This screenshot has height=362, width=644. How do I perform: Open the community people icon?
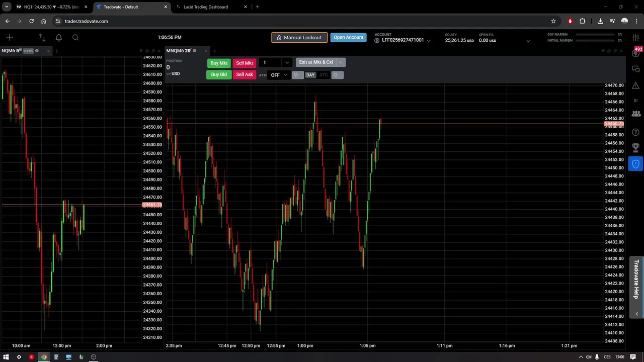click(x=635, y=114)
